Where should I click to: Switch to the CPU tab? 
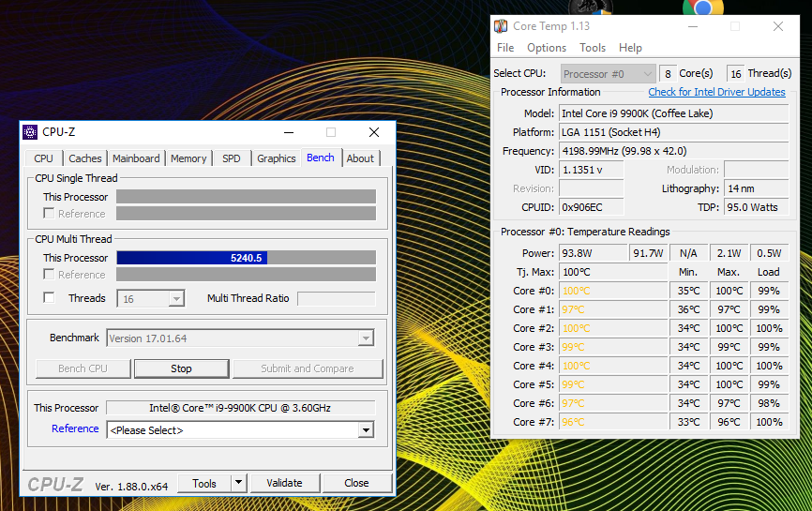click(43, 158)
